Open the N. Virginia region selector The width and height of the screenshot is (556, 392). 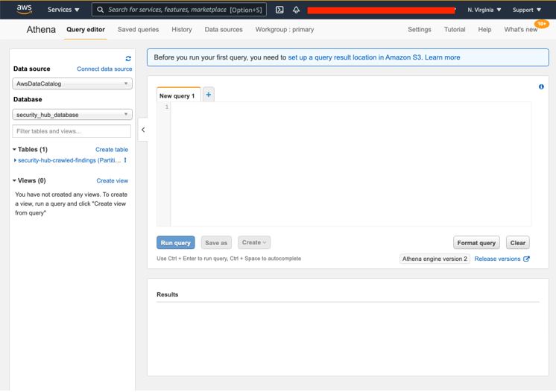tap(484, 10)
